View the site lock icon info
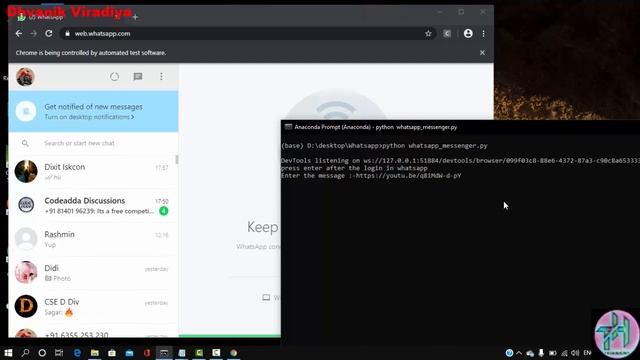The height and width of the screenshot is (360, 640). click(x=67, y=33)
